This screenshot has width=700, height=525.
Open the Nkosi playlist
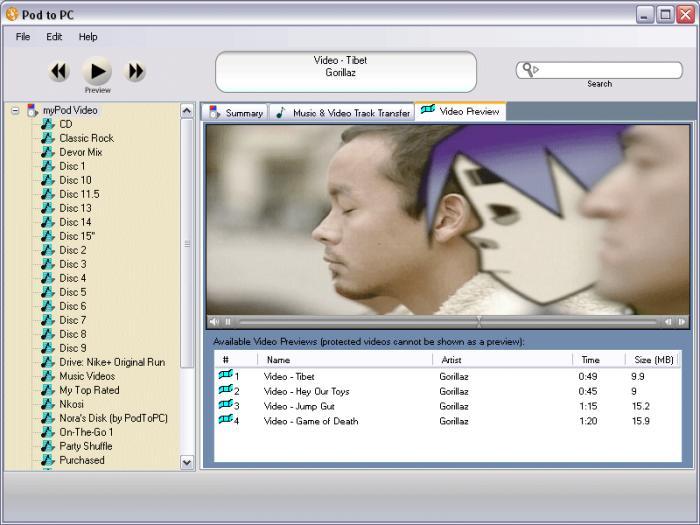(x=71, y=404)
